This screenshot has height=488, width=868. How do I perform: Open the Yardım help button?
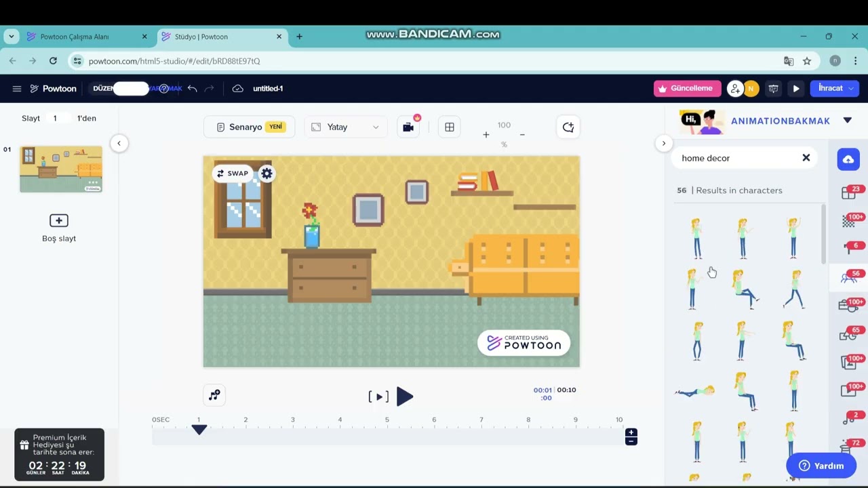tap(821, 466)
